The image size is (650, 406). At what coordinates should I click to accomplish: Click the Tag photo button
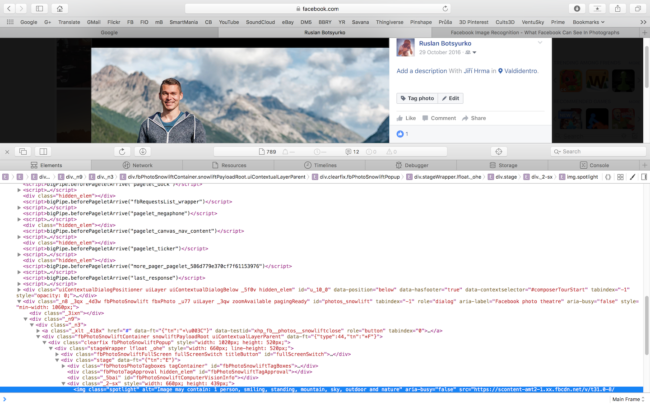[417, 98]
